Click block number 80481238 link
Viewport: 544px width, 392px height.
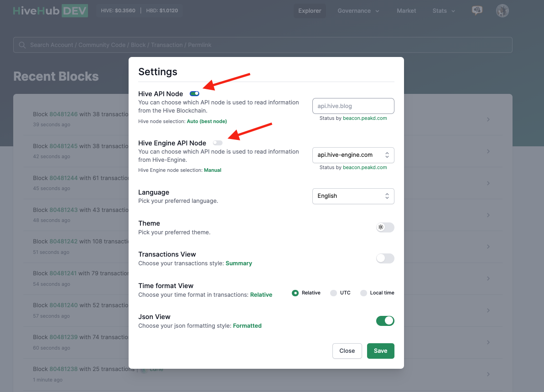click(x=63, y=369)
